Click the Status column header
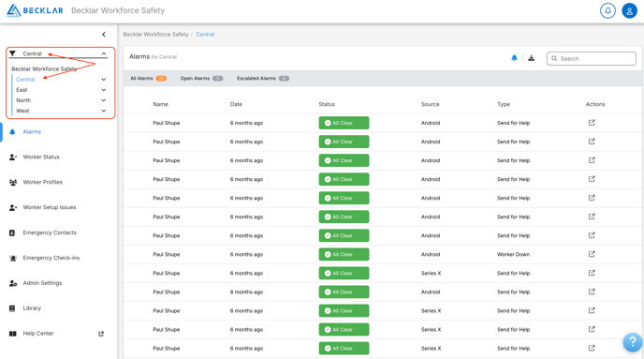 coord(327,104)
